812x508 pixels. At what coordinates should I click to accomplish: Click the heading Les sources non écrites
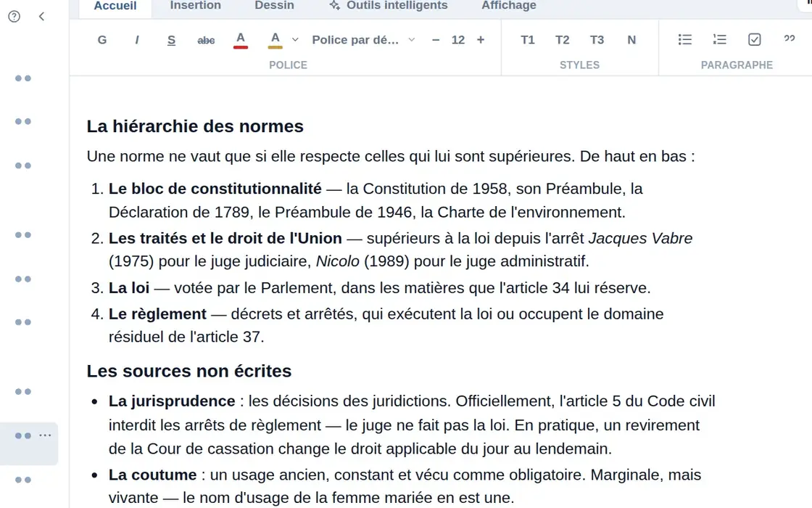(x=189, y=371)
